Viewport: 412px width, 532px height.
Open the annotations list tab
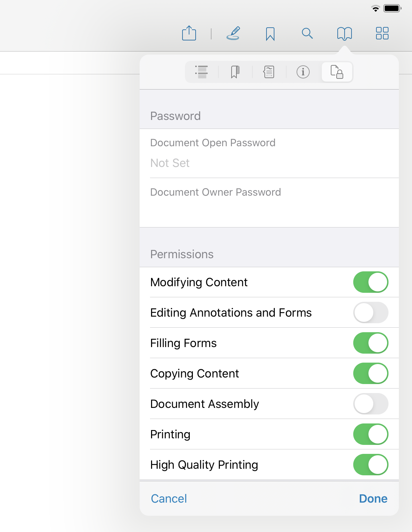coord(269,72)
